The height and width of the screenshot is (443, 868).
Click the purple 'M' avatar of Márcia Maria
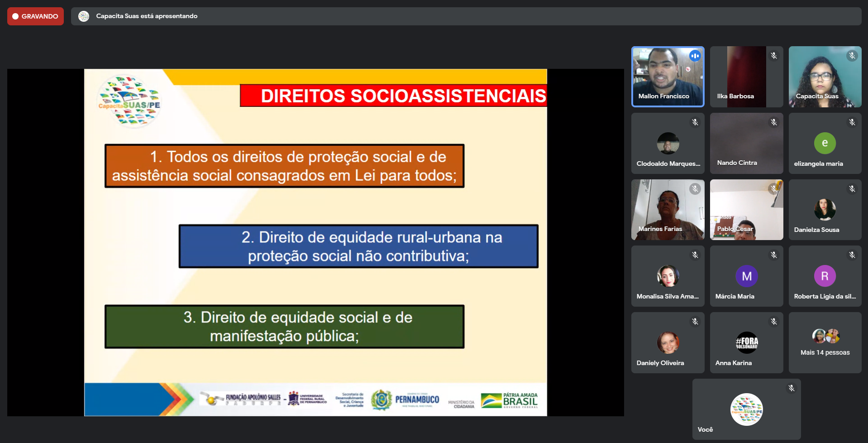[746, 276]
